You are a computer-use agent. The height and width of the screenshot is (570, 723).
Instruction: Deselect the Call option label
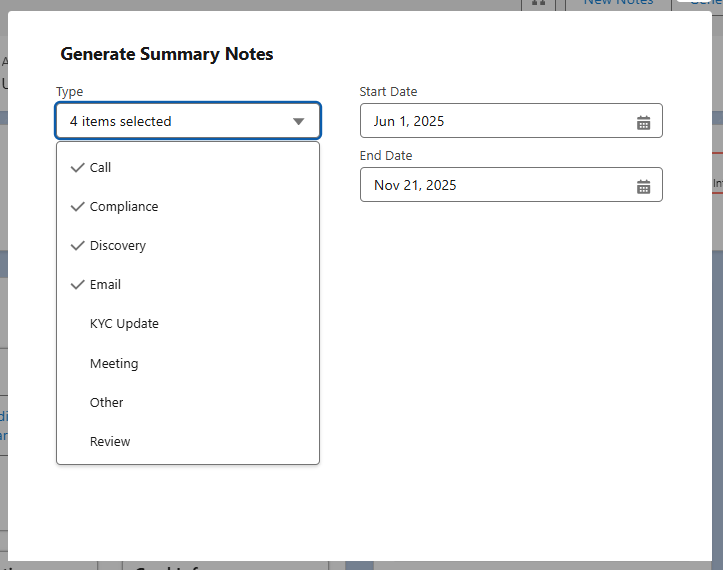click(x=100, y=168)
